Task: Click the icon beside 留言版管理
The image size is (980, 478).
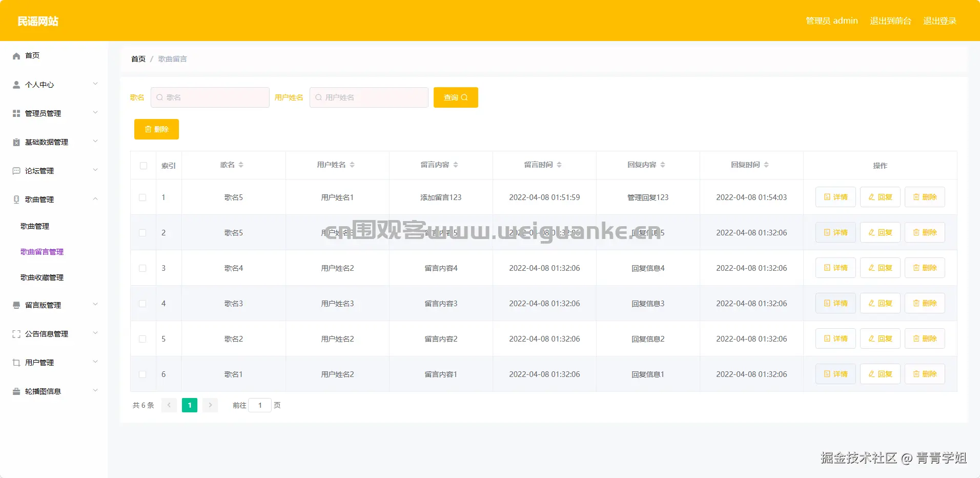Action: pyautogui.click(x=16, y=305)
